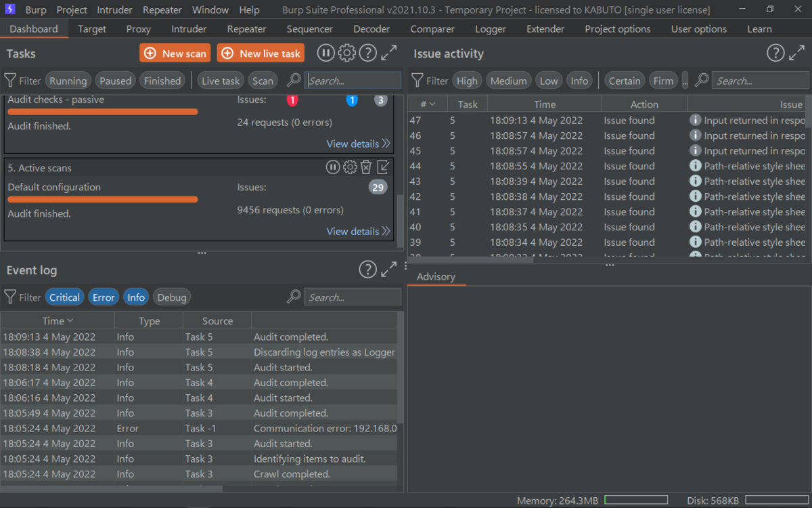
Task: Click the Burp Suite lightning logo
Action: point(10,9)
